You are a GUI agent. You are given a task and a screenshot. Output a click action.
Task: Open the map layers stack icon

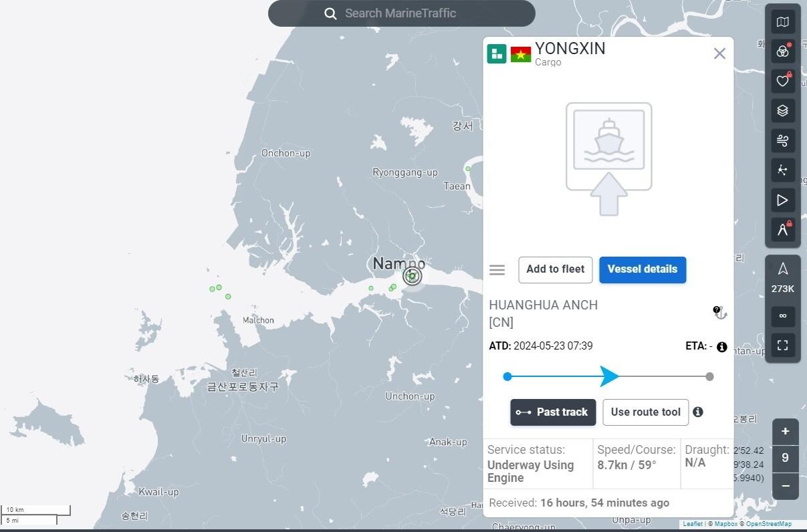[x=782, y=111]
